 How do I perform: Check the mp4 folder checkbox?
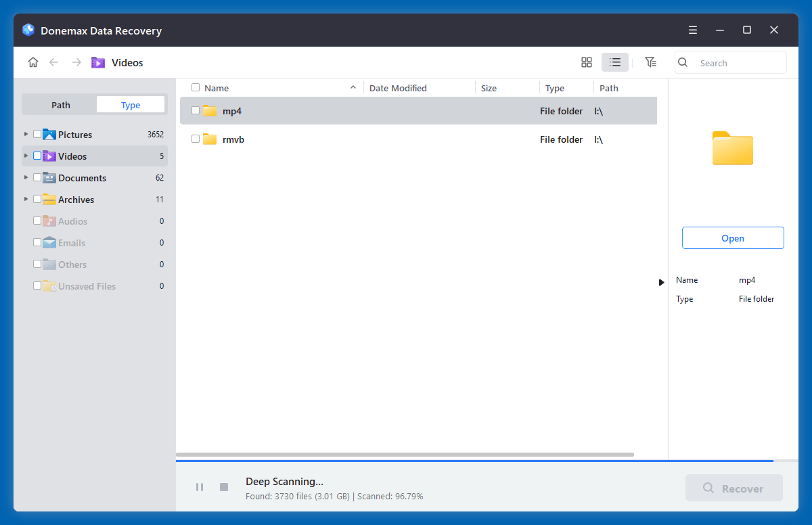pos(196,110)
